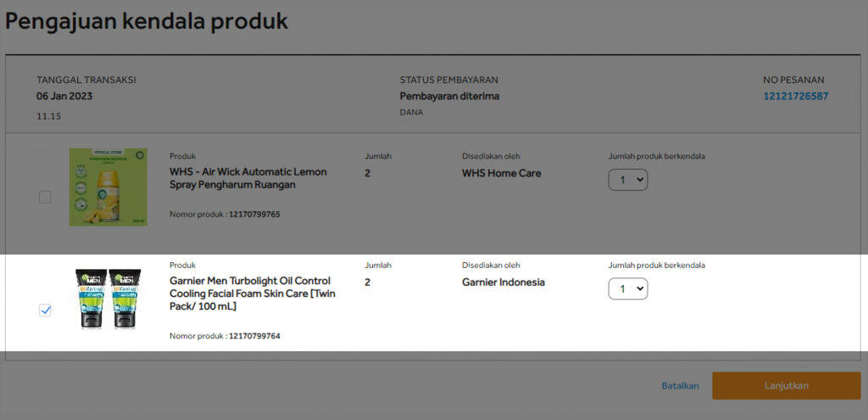Viewport: 868px width, 420px height.
Task: Click the NO PESANAN label
Action: [793, 81]
